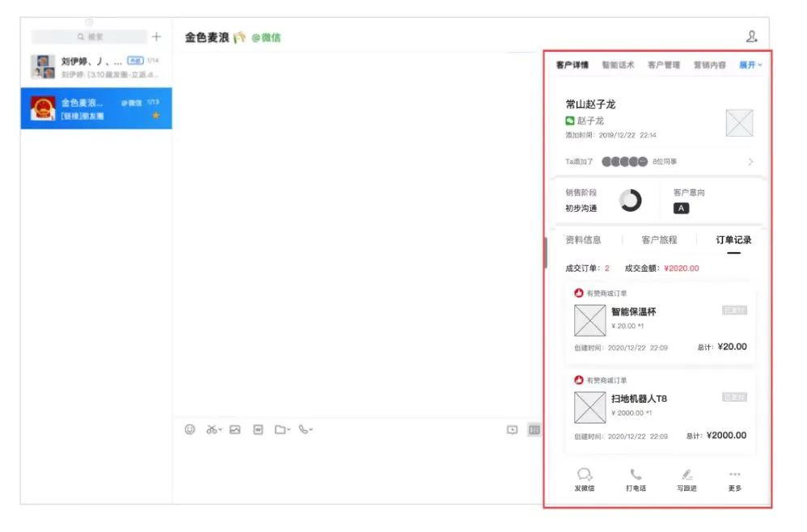Expand the folder icon dropdown in toolbar

(281, 430)
